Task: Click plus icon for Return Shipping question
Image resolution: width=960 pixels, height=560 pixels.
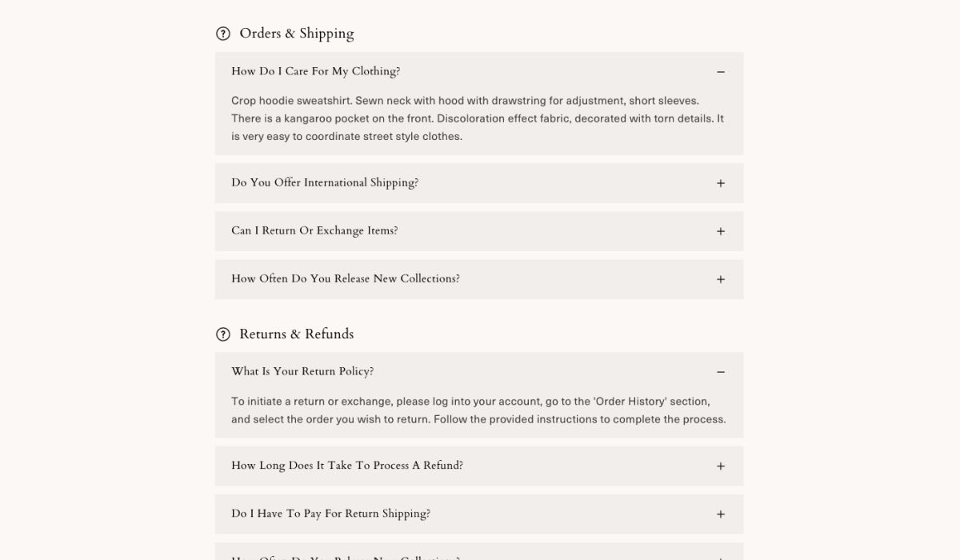Action: [720, 514]
